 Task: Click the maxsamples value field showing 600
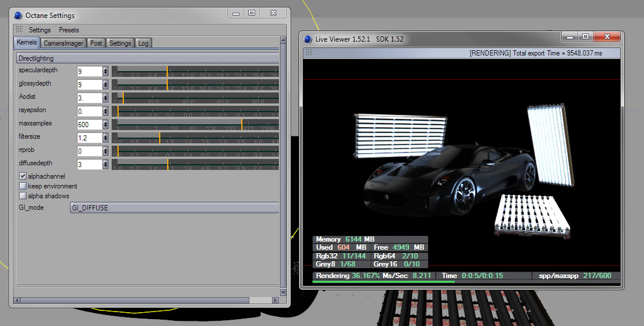90,124
